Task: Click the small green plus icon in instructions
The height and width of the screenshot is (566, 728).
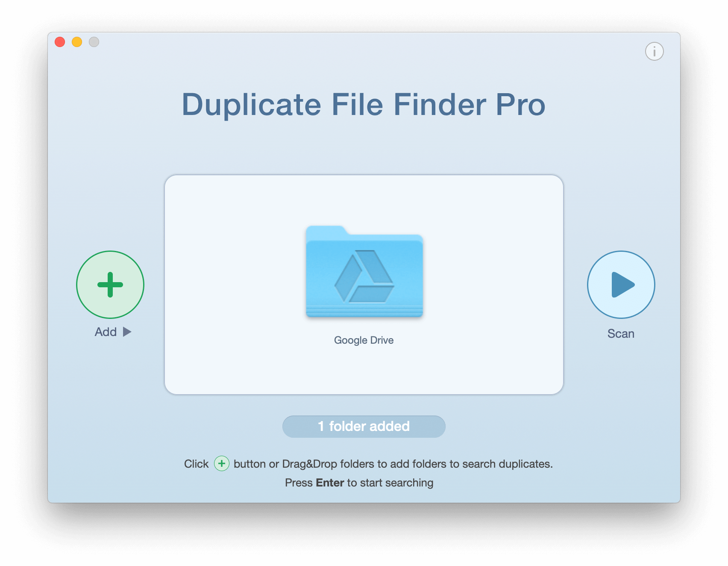Action: click(222, 463)
